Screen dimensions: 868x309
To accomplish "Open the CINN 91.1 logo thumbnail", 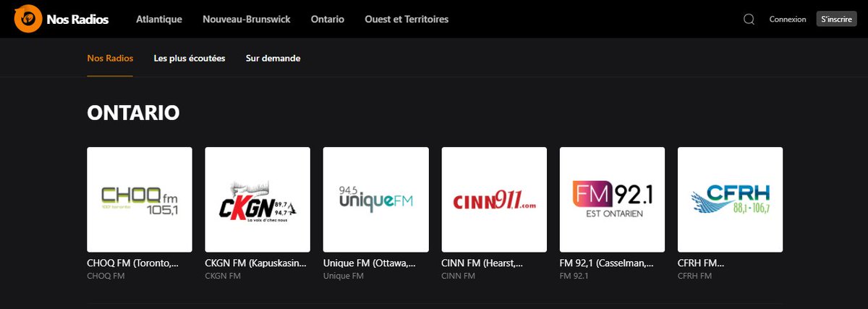I will [495, 200].
